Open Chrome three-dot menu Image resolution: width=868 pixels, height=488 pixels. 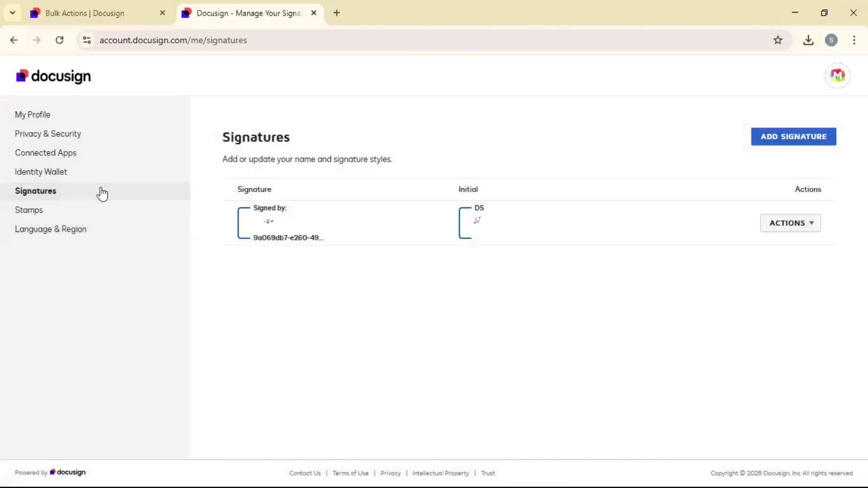pos(854,40)
